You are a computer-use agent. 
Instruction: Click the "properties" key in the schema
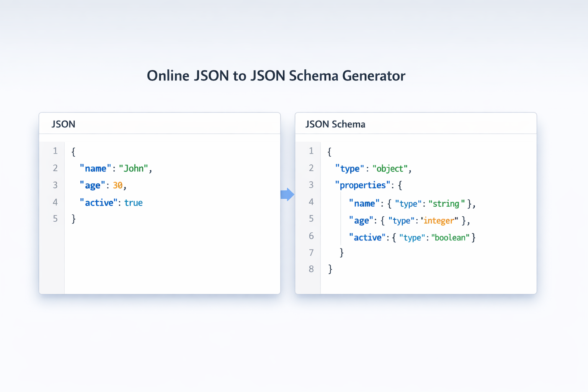363,185
